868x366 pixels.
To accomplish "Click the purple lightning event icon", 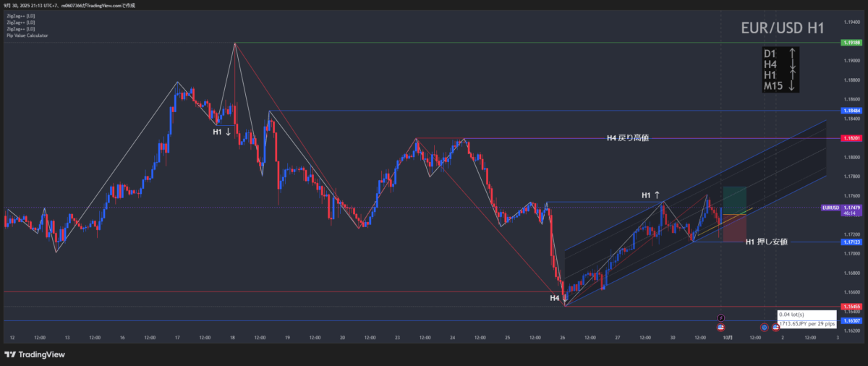I will [x=720, y=318].
